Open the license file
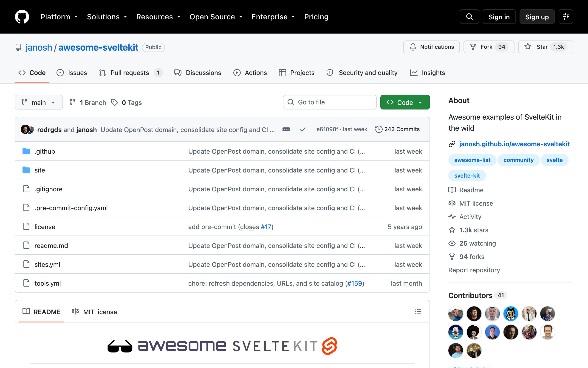The width and height of the screenshot is (588, 368). coord(45,227)
